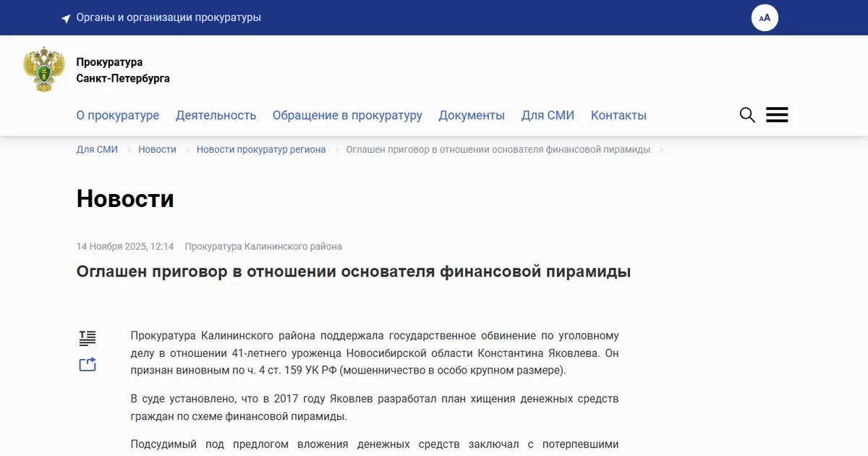868x456 pixels.
Task: Click the headline 'Оглашен приговор в отношении основателя финансовой пирамиды'
Action: (354, 271)
